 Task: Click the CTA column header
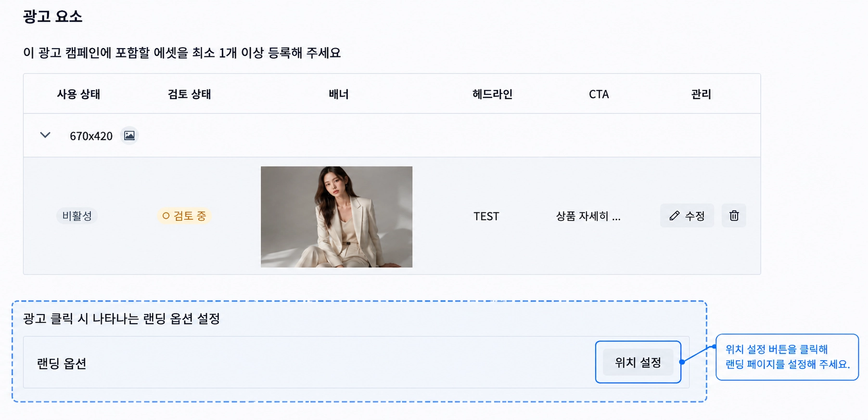(x=599, y=94)
